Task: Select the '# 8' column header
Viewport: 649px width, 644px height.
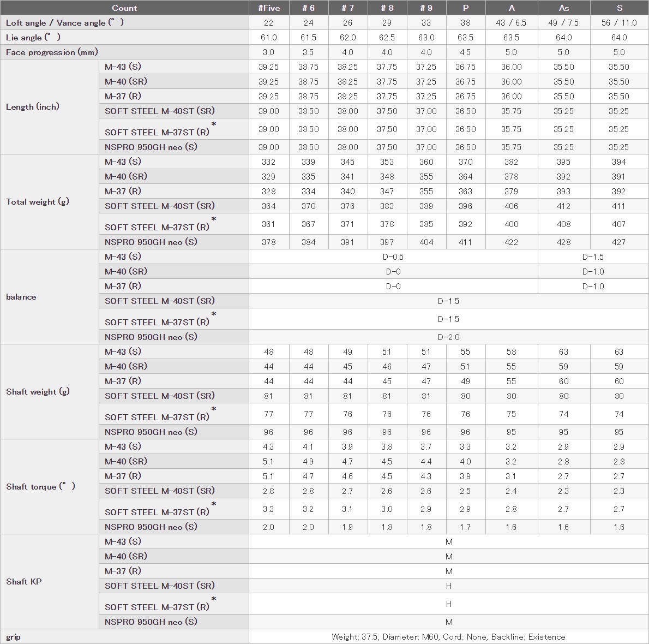Action: click(x=387, y=8)
